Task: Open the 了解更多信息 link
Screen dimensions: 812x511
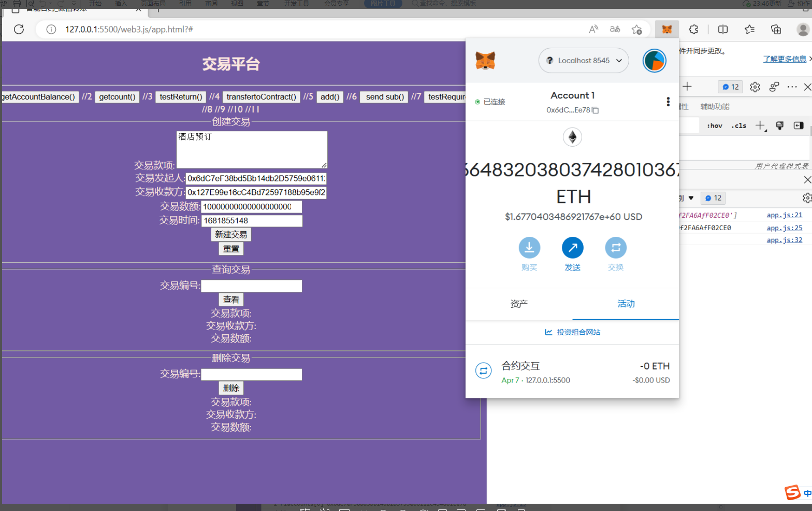Action: (x=784, y=59)
